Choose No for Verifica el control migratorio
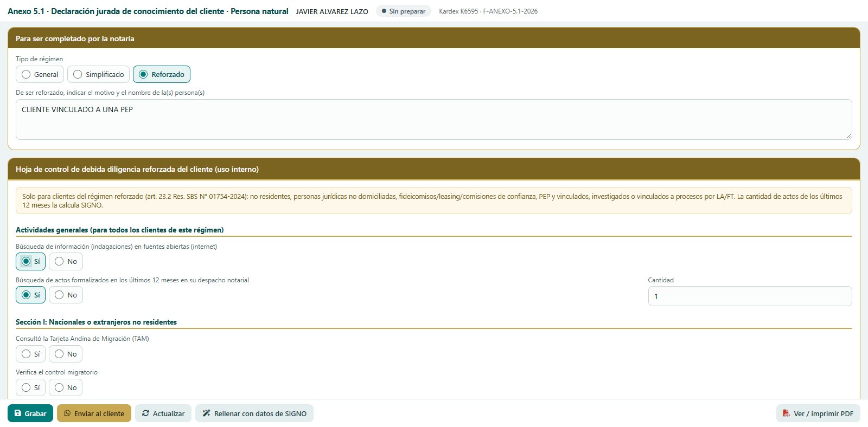 pos(66,387)
